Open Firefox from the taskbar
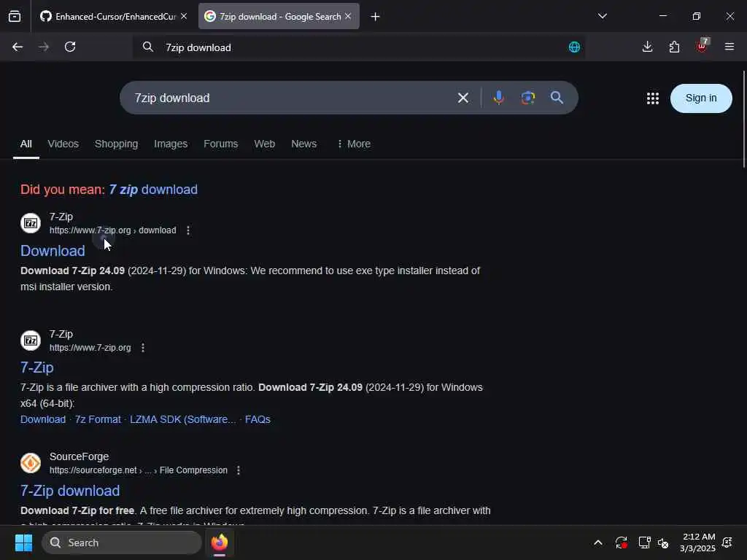 [x=220, y=542]
